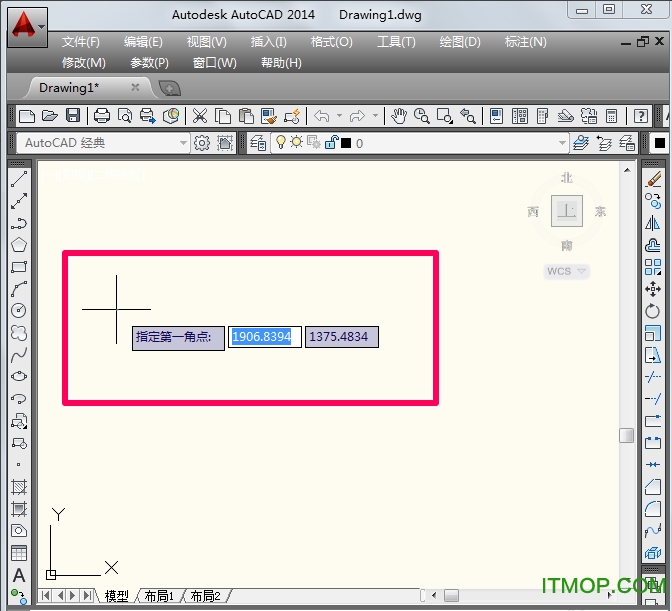Open the redo history dropdown arrow

[x=375, y=116]
